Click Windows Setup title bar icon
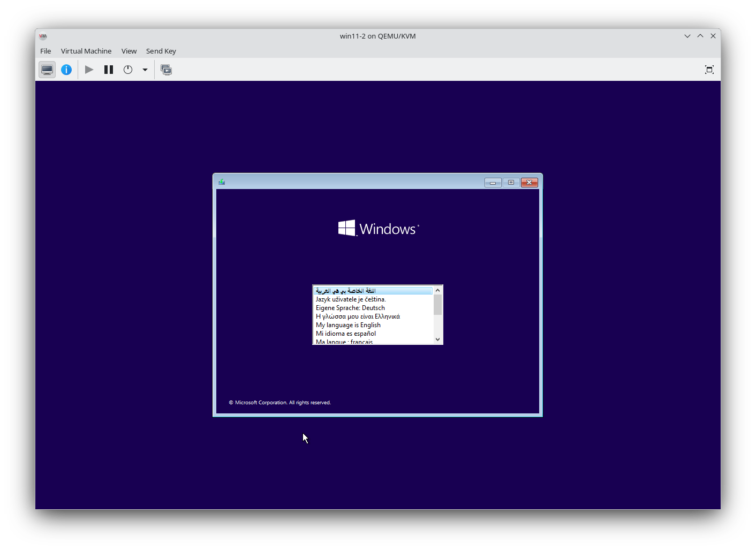This screenshot has width=756, height=551. [222, 182]
